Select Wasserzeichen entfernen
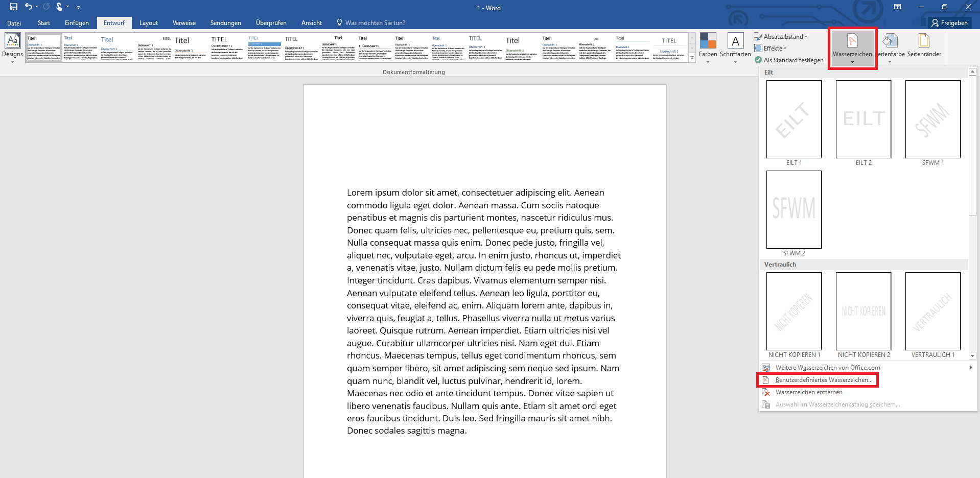Image resolution: width=980 pixels, height=478 pixels. pyautogui.click(x=808, y=392)
